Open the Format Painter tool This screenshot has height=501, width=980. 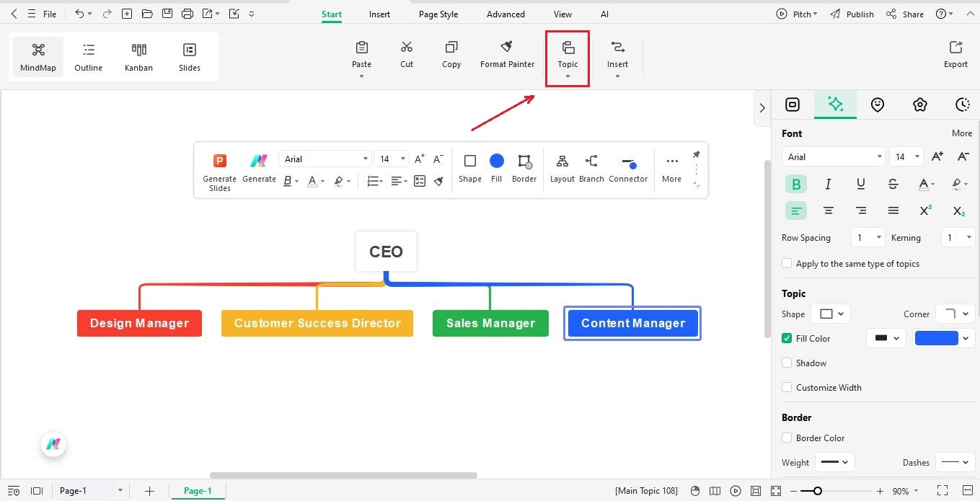click(507, 54)
